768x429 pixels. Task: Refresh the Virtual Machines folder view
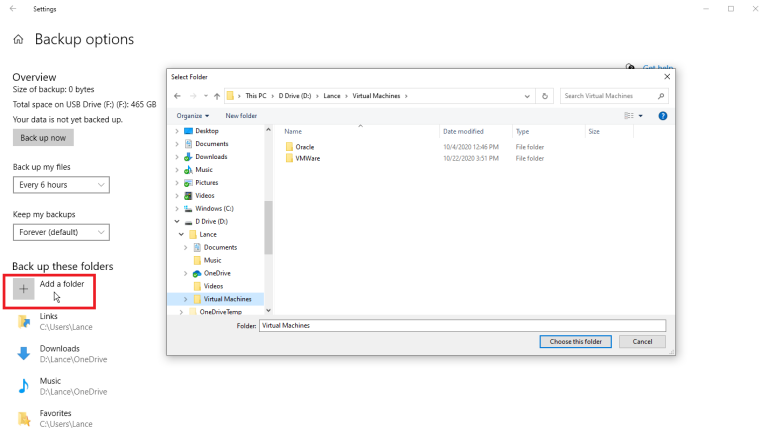point(545,96)
